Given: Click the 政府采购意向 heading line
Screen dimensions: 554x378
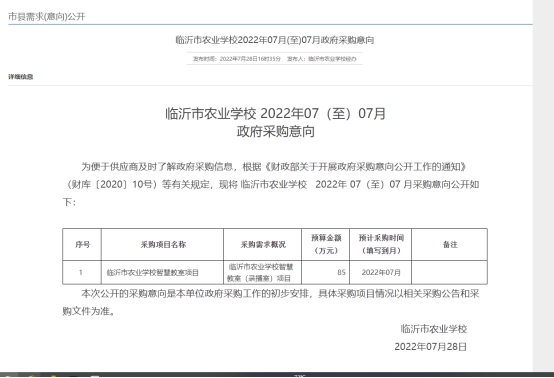Looking at the screenshot, I should pos(276,131).
